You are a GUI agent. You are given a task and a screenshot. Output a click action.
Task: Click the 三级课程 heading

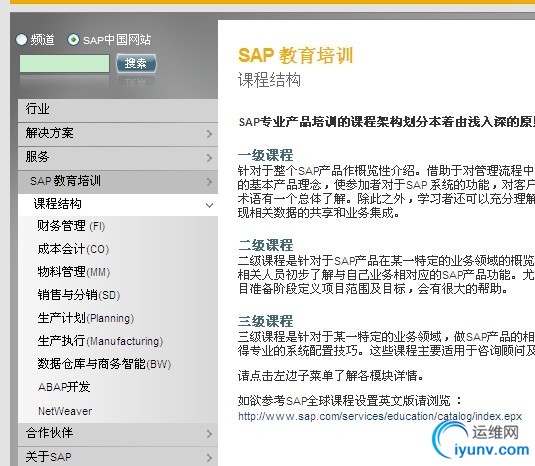[x=265, y=321]
